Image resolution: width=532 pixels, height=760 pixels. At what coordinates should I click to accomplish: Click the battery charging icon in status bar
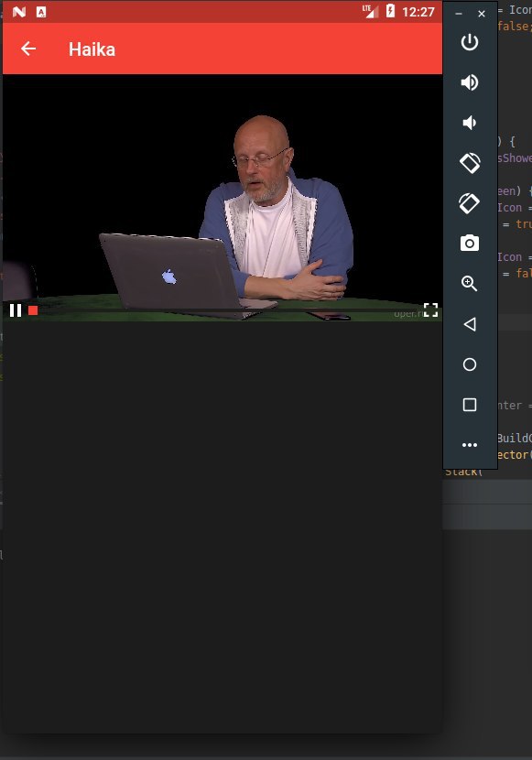click(x=390, y=11)
